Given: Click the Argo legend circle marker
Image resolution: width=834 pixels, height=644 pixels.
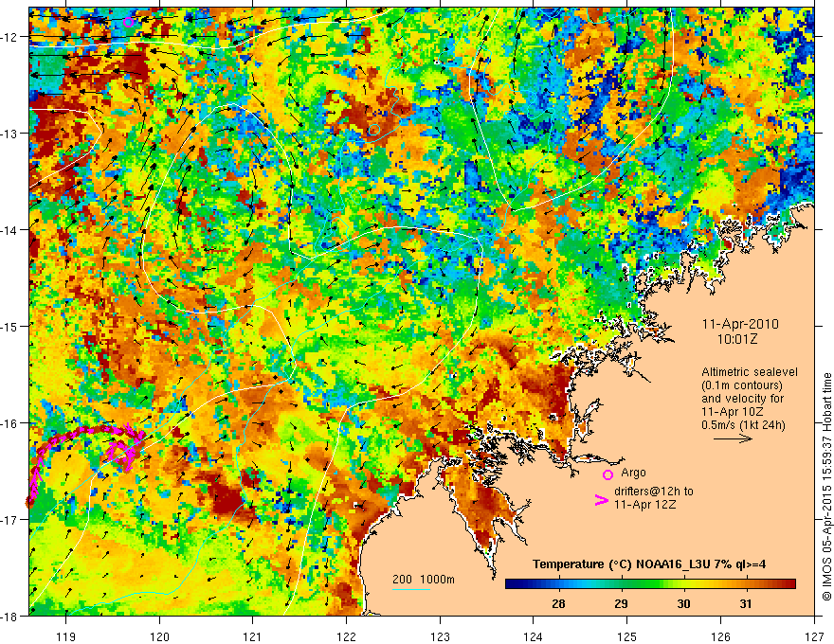Looking at the screenshot, I should [x=607, y=474].
